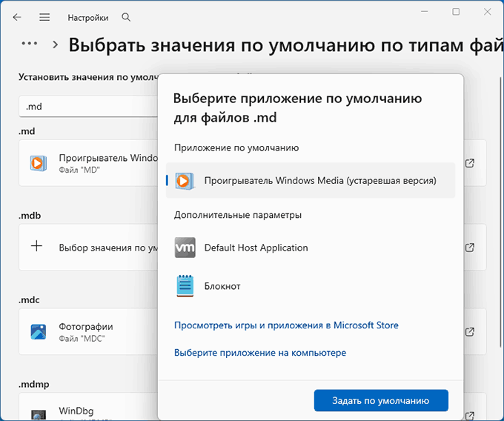The width and height of the screenshot is (504, 421).
Task: Open external link icon for .mdmp row
Action: click(470, 415)
